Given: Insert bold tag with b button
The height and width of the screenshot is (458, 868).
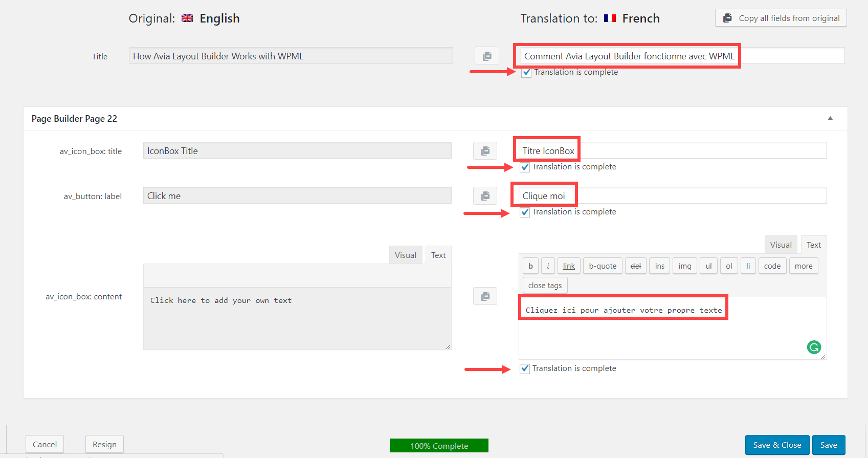Looking at the screenshot, I should [x=530, y=266].
